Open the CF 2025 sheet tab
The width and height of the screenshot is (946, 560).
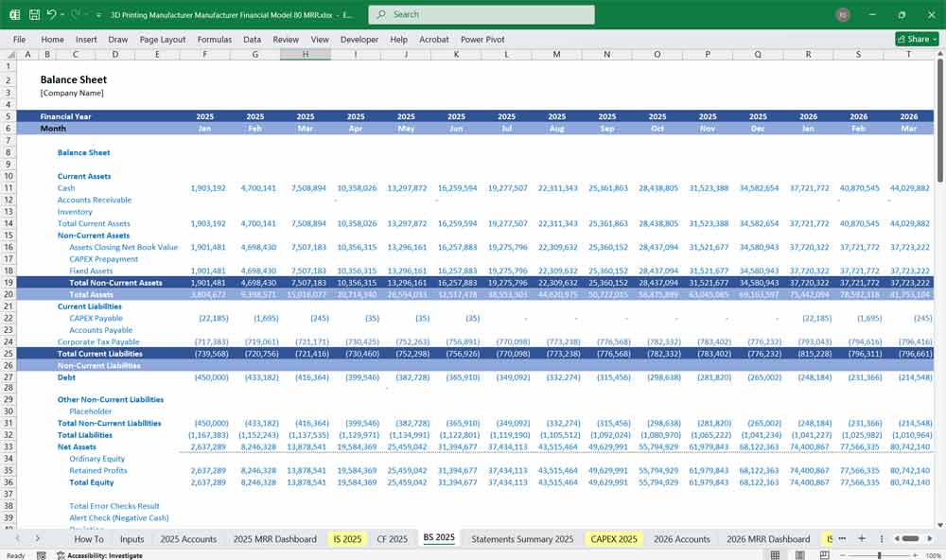pyautogui.click(x=393, y=539)
